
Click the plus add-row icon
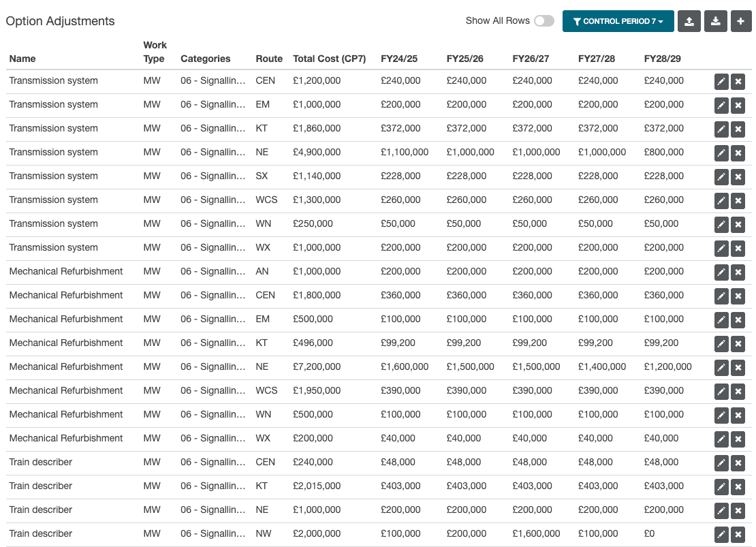point(742,21)
